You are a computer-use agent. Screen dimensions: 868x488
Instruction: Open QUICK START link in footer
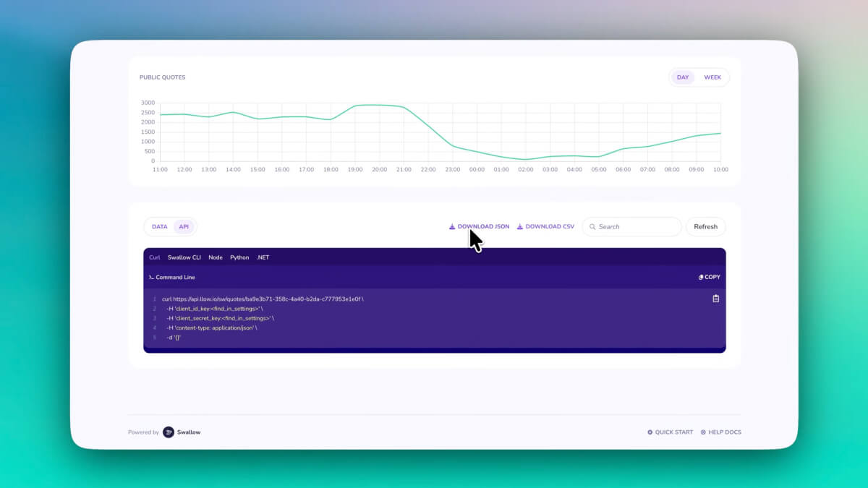(670, 432)
